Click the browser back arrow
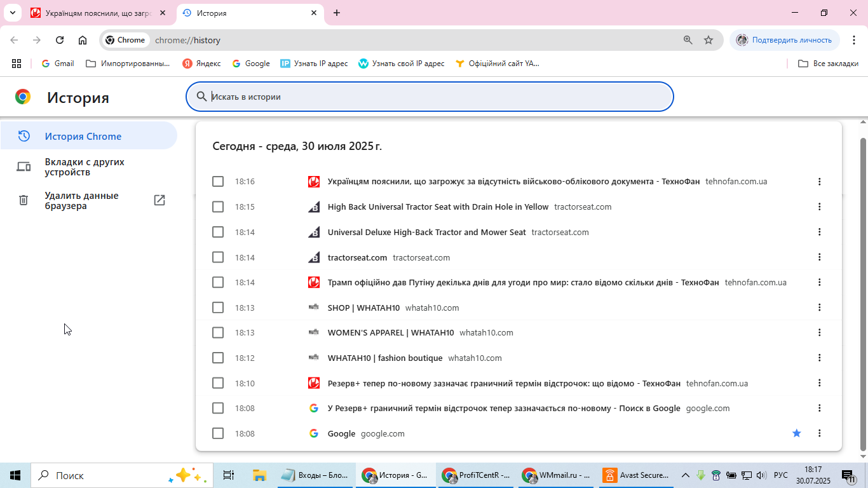The image size is (868, 488). tap(14, 40)
